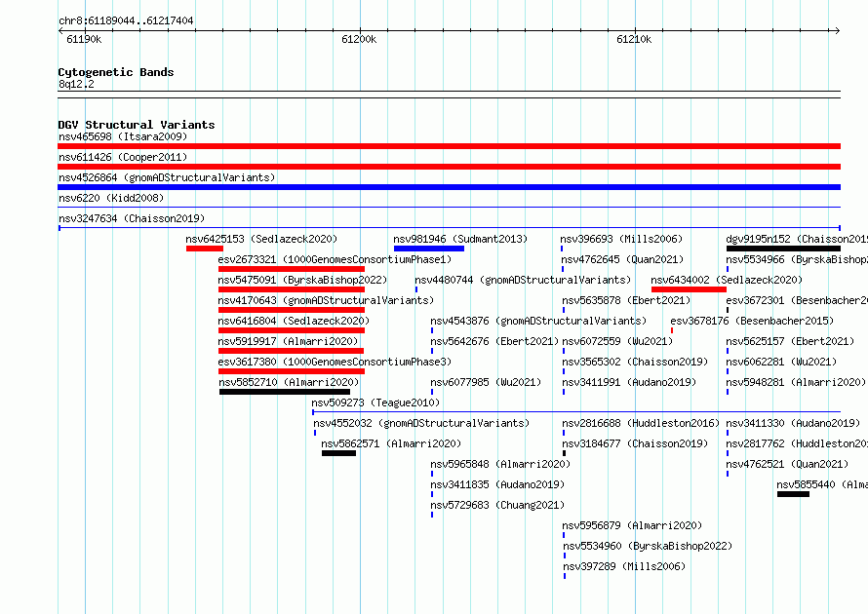The image size is (868, 614).
Task: Open nsv509273 (Teague2010) variant
Action: (x=375, y=403)
